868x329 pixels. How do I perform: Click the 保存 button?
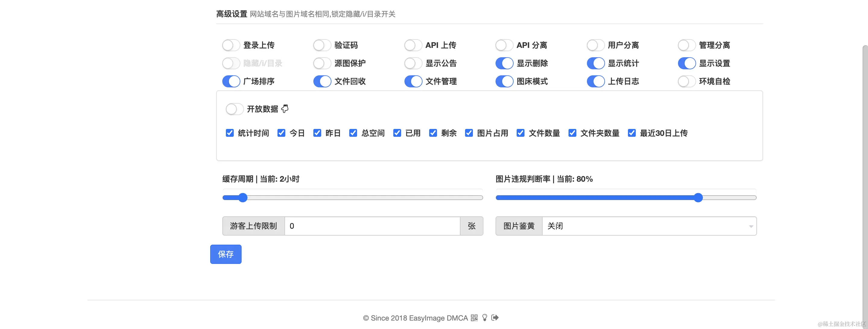click(226, 254)
